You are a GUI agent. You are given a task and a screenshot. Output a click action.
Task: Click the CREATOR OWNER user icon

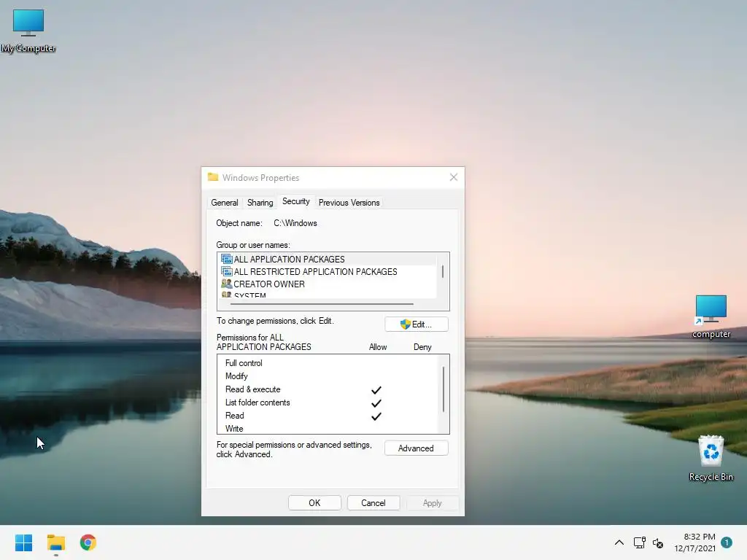coord(227,284)
